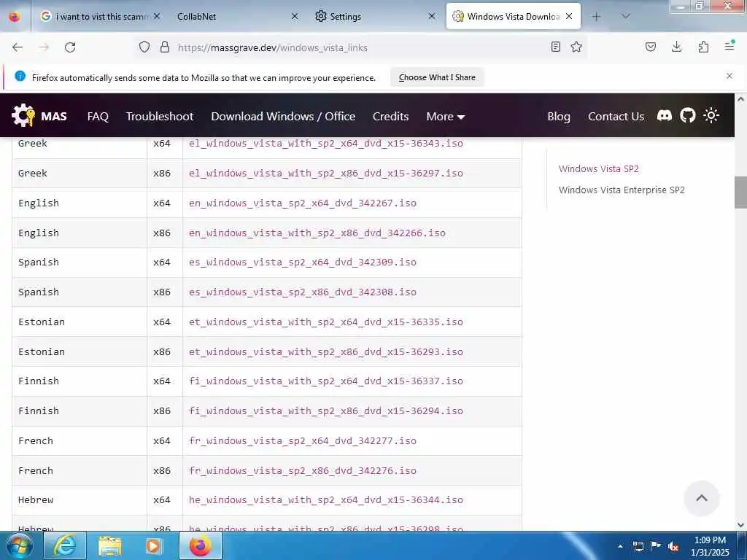Viewport: 747px width, 560px height.
Task: Download fr_windows_vista_sp2_x86_dvd_342276.iso
Action: [x=303, y=470]
